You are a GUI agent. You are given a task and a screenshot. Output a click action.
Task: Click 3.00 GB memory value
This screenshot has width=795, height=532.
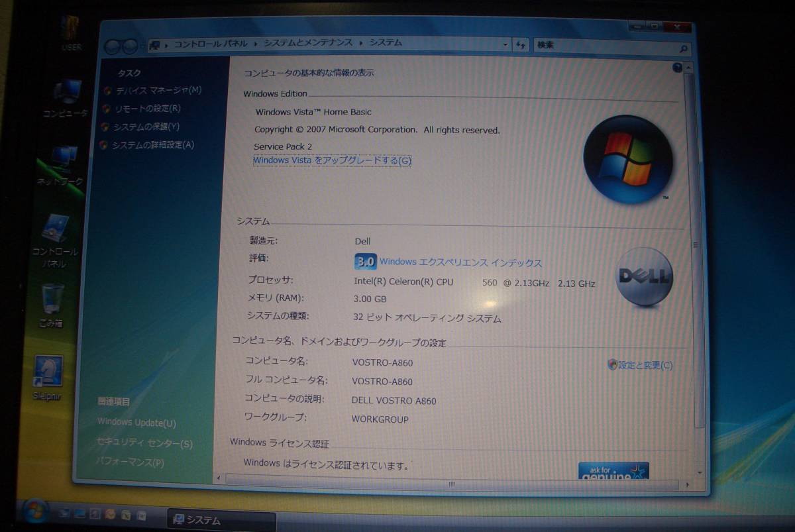pos(370,299)
